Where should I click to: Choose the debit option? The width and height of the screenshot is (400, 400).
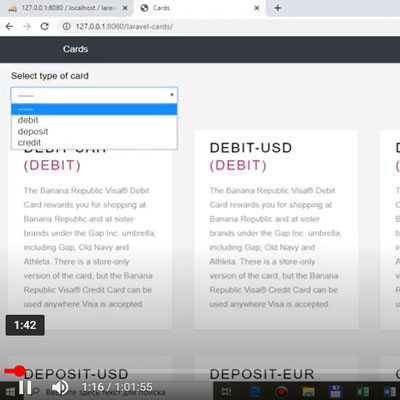pos(94,120)
